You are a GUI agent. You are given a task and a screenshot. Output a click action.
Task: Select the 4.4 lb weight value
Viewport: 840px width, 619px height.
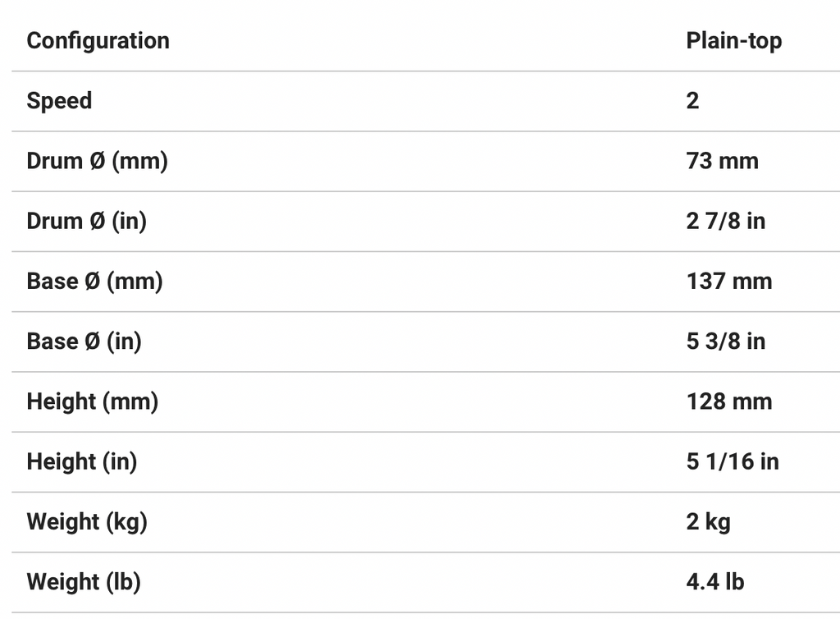714,582
